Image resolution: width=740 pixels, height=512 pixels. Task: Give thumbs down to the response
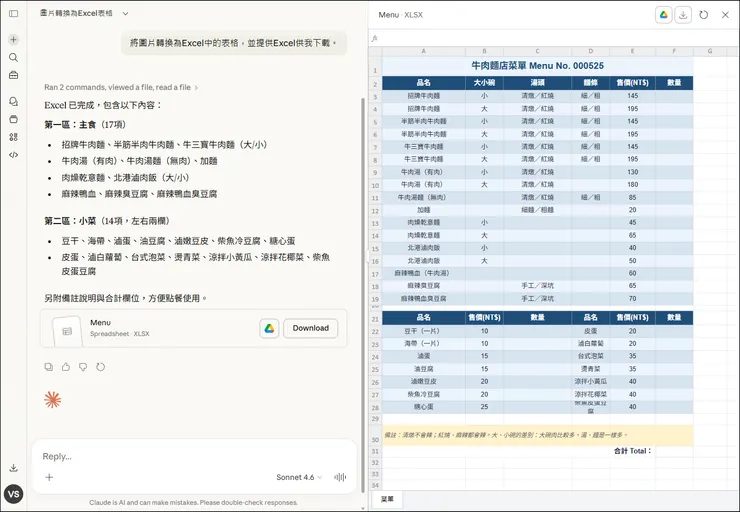[x=83, y=367]
